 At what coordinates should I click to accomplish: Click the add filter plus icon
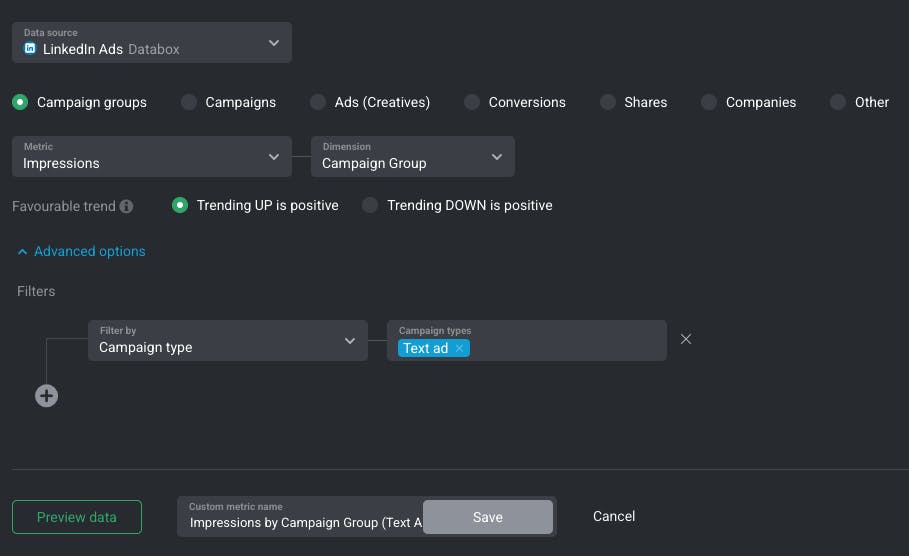[46, 396]
